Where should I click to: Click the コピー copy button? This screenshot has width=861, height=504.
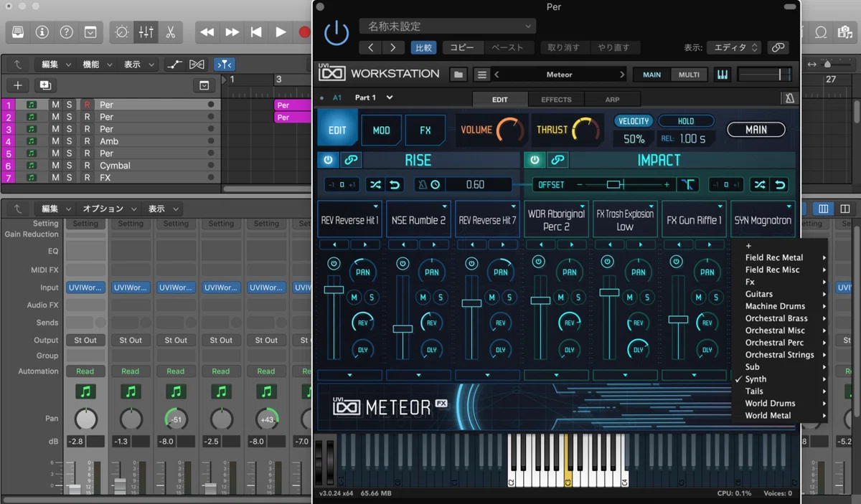point(462,47)
